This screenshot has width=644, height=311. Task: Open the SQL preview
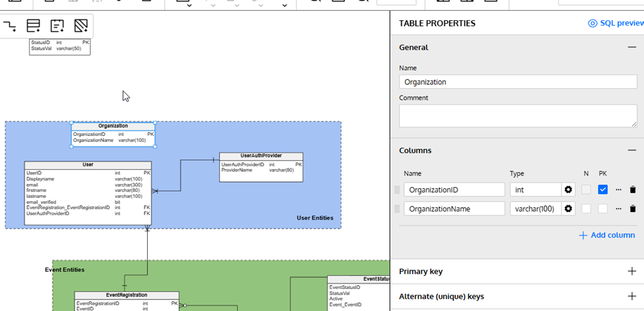[x=614, y=23]
